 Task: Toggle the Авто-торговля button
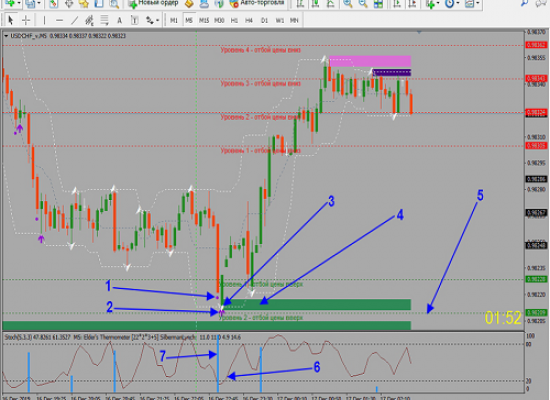tap(256, 3)
